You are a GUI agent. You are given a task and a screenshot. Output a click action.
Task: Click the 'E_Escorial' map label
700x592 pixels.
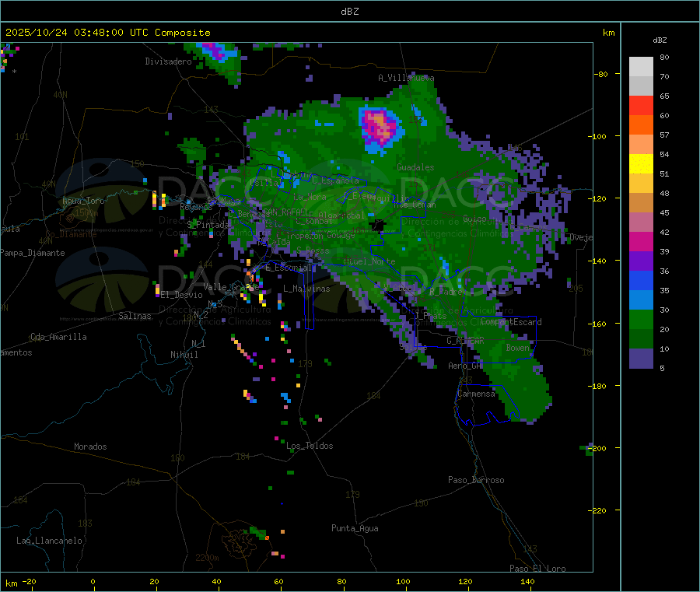coord(289,268)
